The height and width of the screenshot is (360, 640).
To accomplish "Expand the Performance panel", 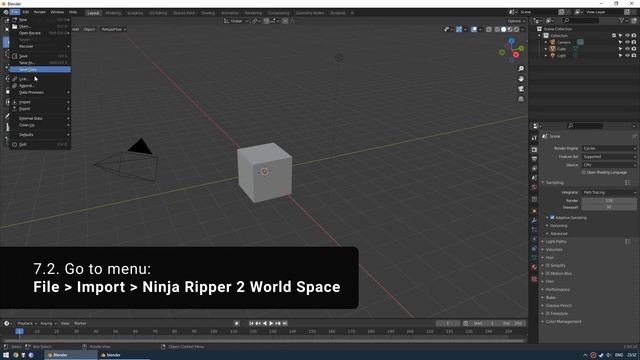I will (x=557, y=289).
